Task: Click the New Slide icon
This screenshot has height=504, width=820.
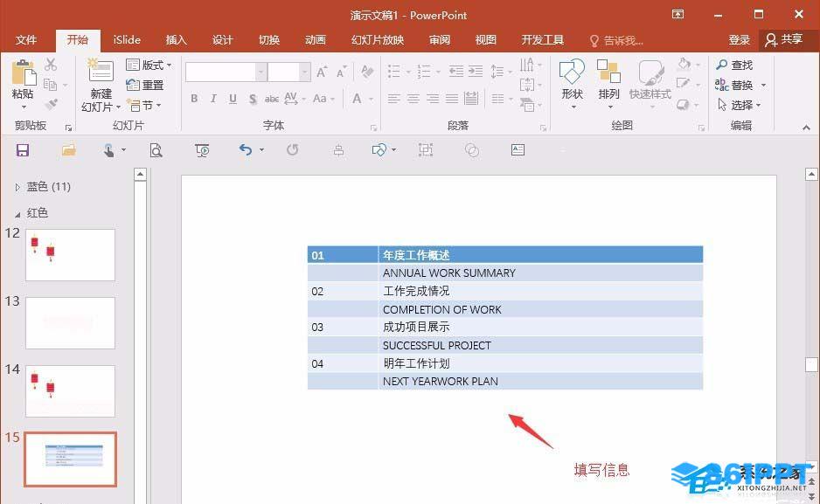Action: click(x=101, y=70)
